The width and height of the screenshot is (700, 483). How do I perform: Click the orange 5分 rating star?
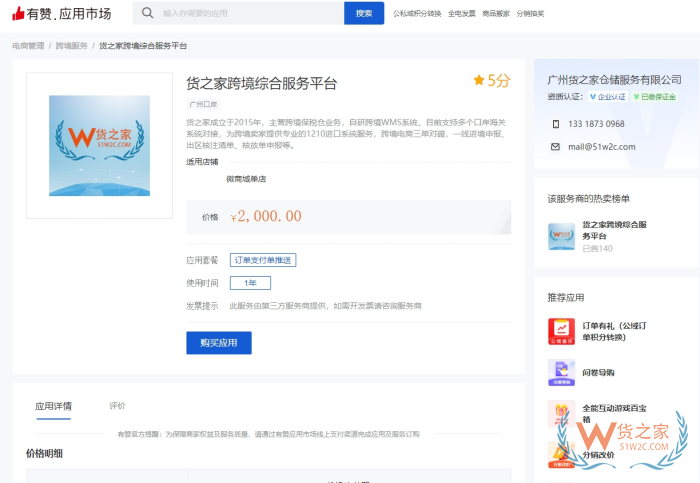coord(479,80)
